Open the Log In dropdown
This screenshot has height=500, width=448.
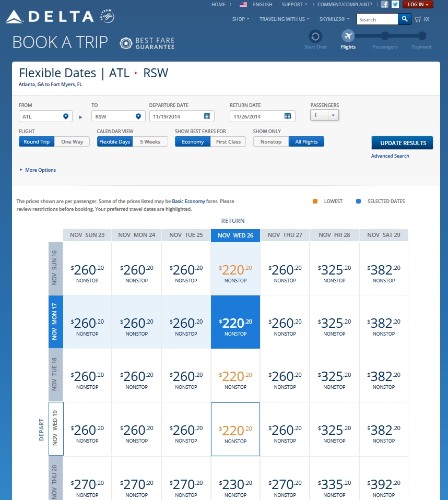tap(418, 5)
